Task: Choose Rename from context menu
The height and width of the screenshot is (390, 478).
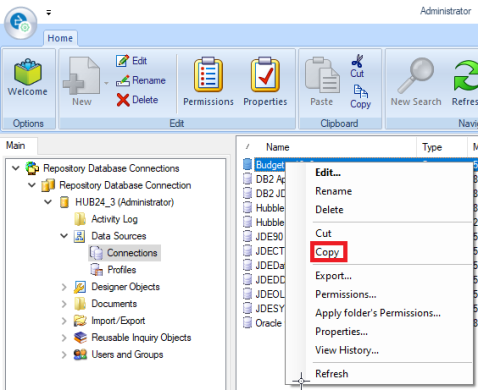Action: pyautogui.click(x=334, y=191)
